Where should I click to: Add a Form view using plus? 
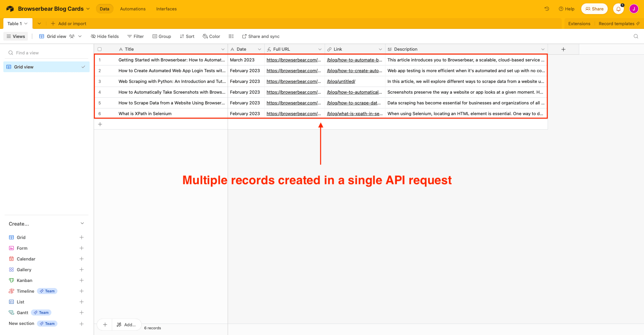pyautogui.click(x=82, y=248)
